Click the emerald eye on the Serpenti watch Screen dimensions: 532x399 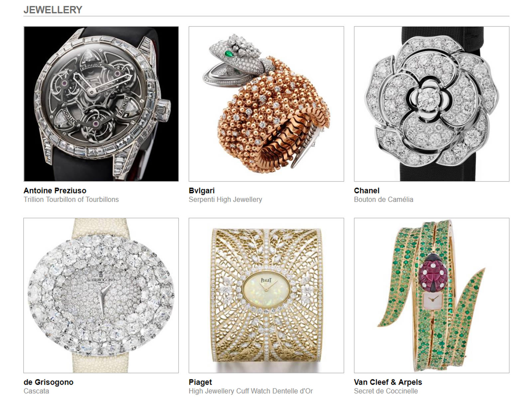point(229,53)
